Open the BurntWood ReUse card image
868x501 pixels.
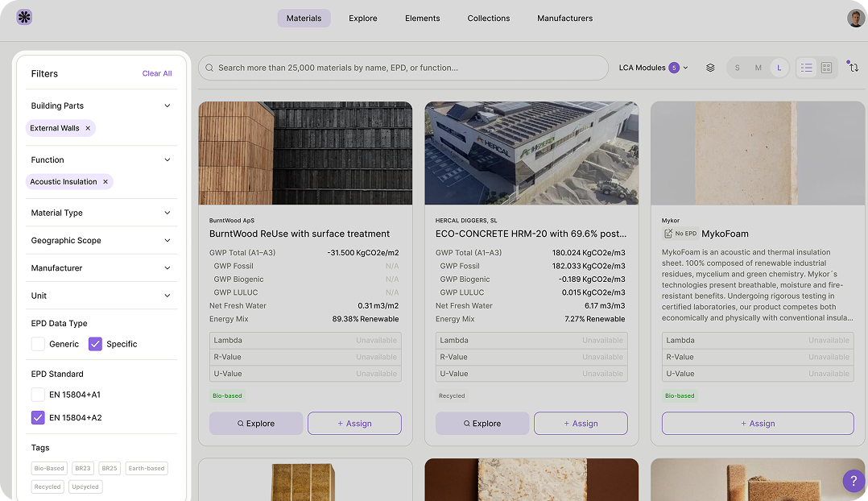pos(306,153)
